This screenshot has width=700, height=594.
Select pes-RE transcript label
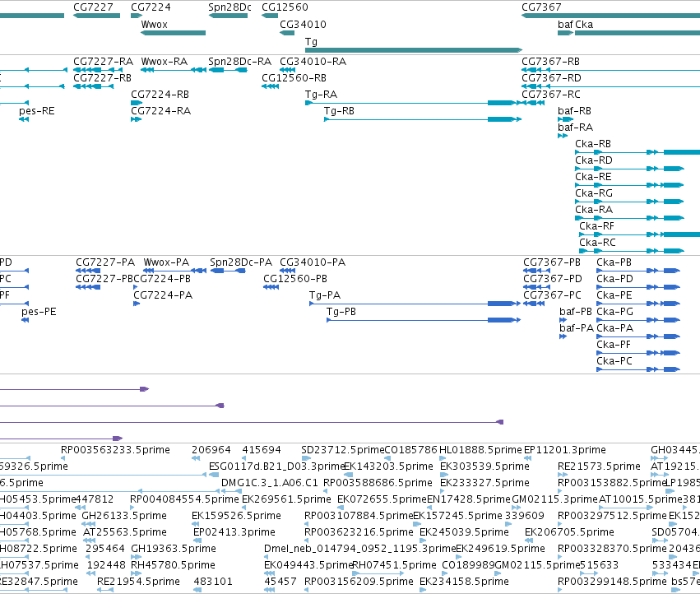click(37, 111)
